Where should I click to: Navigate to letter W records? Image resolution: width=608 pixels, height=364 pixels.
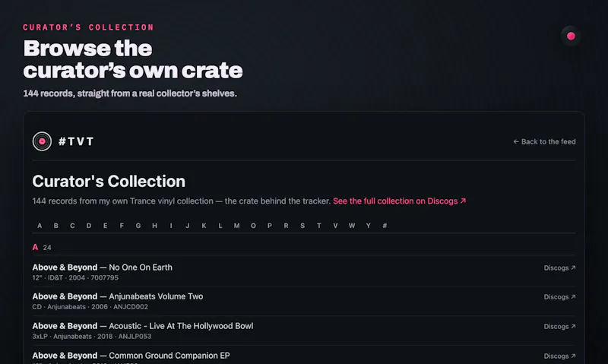coord(352,226)
